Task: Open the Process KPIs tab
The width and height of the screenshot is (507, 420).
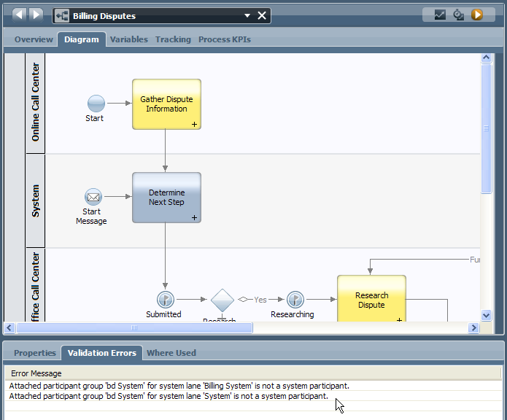Action: [x=225, y=39]
